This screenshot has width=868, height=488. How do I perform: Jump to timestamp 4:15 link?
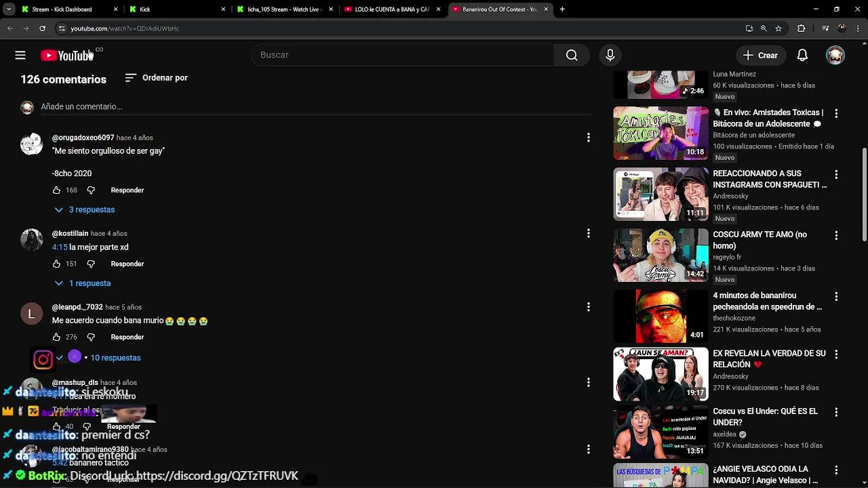point(60,247)
